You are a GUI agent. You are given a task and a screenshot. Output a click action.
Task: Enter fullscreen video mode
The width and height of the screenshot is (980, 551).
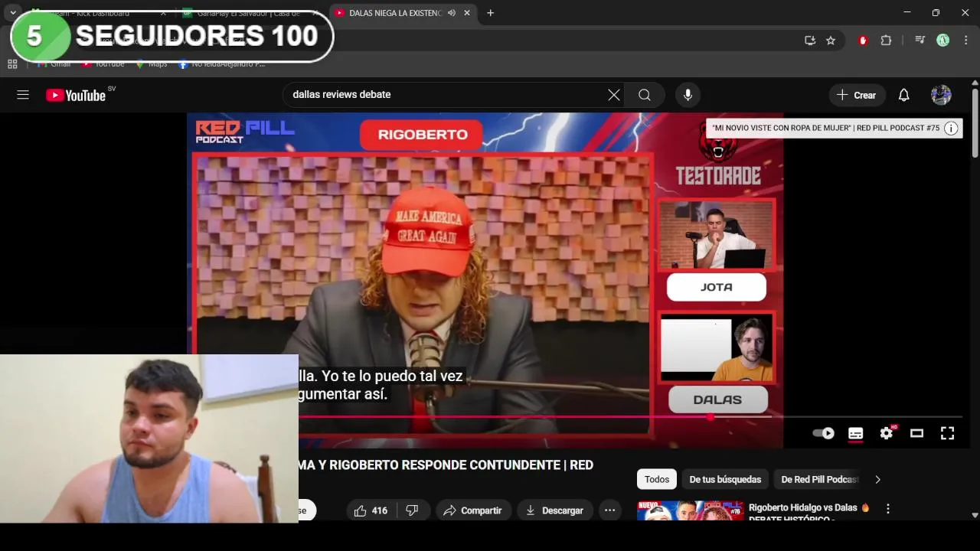[947, 433]
